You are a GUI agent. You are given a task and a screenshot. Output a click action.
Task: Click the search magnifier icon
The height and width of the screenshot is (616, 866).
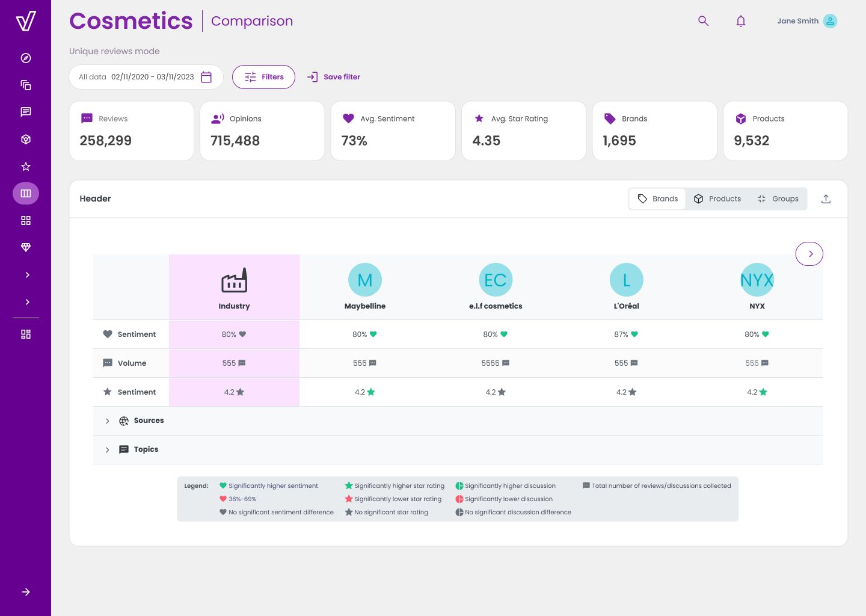[x=703, y=21]
